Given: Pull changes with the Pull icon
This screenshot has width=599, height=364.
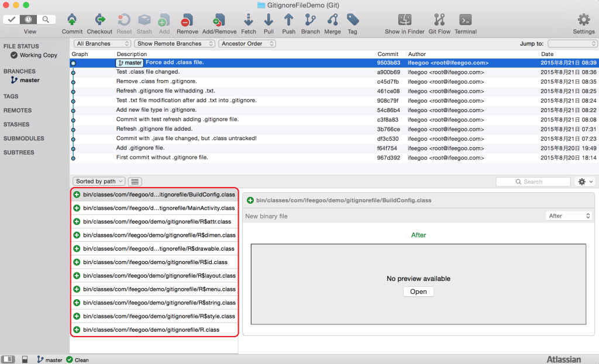Looking at the screenshot, I should (268, 20).
